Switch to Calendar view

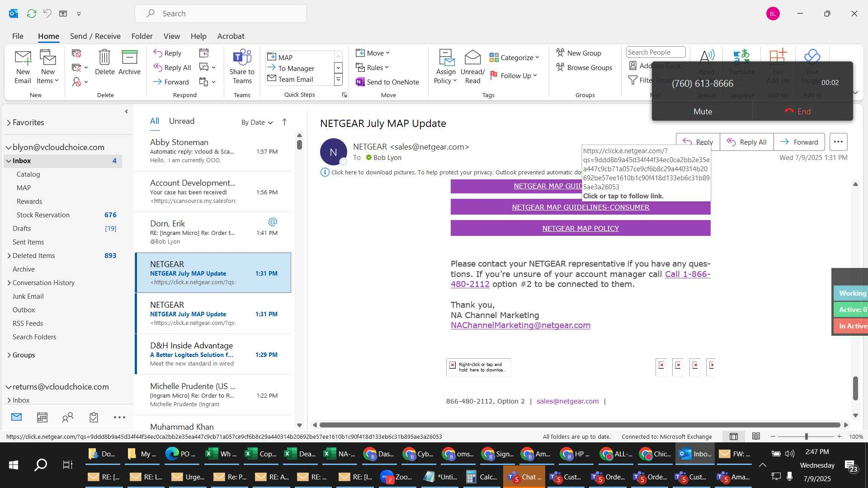pos(42,418)
